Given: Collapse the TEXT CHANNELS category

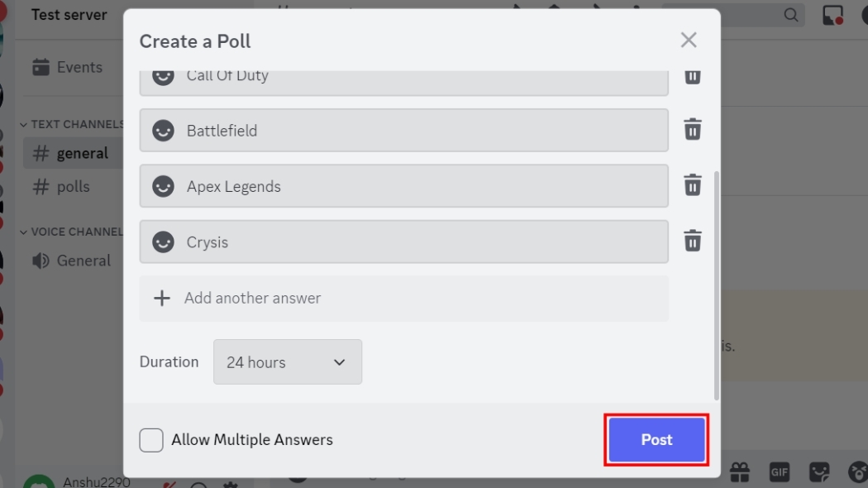Looking at the screenshot, I should point(24,123).
